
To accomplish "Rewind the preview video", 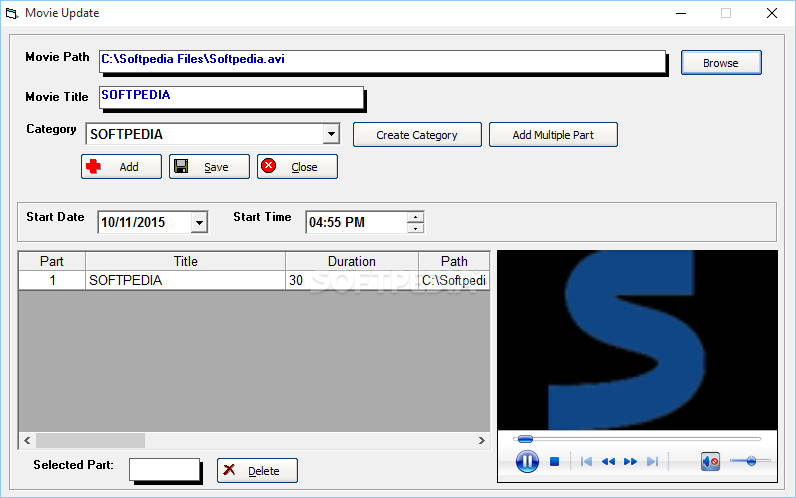I will (x=608, y=461).
